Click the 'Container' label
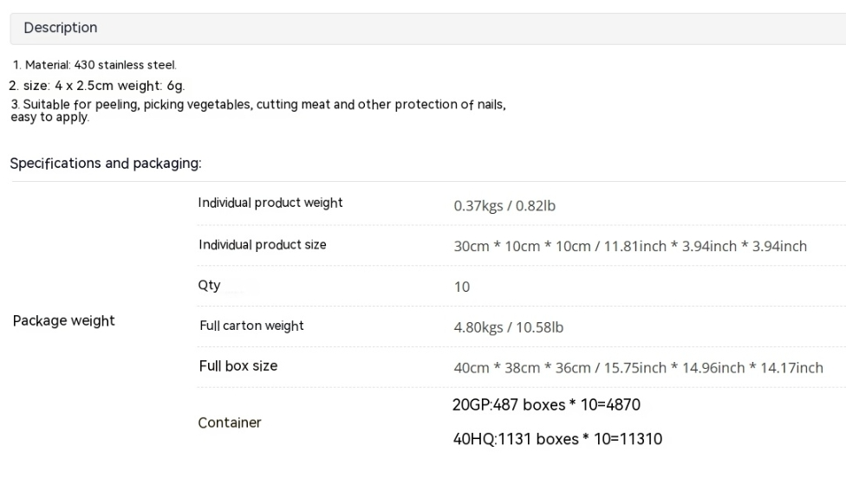This screenshot has height=504, width=859. [x=230, y=423]
